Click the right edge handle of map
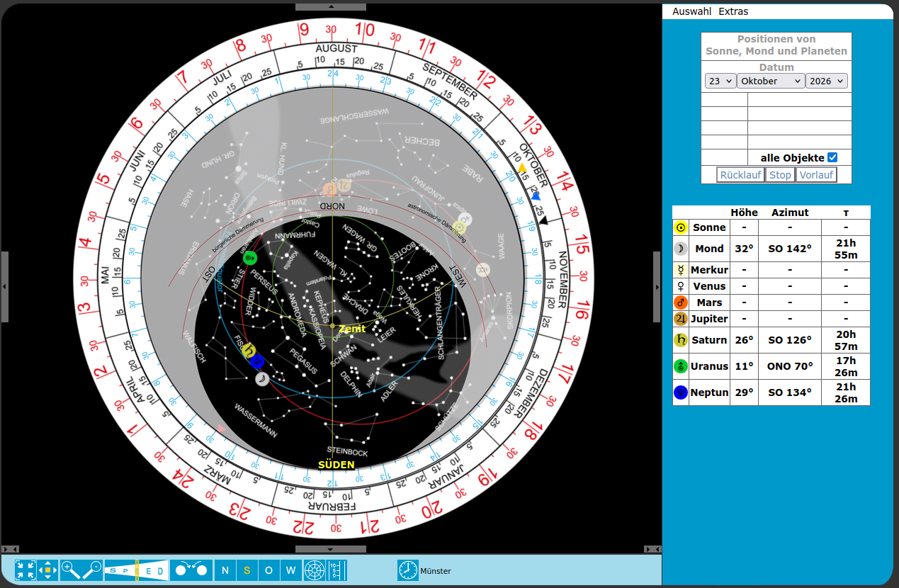This screenshot has width=899, height=588. [x=657, y=286]
